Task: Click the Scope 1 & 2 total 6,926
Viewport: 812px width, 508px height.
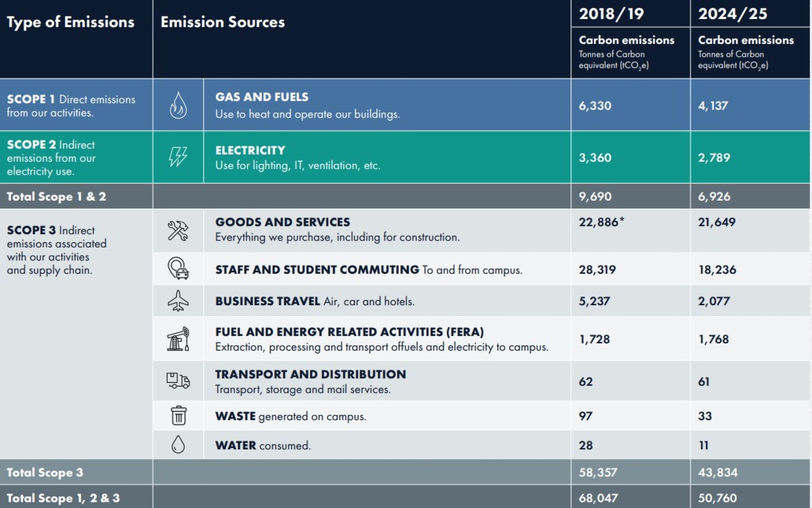Action: pos(714,197)
